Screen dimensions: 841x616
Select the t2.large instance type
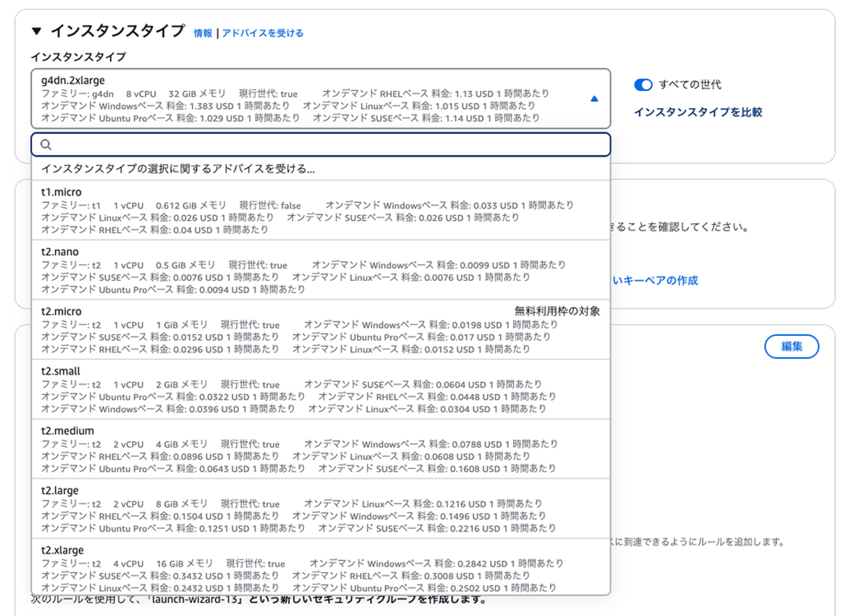click(321, 508)
